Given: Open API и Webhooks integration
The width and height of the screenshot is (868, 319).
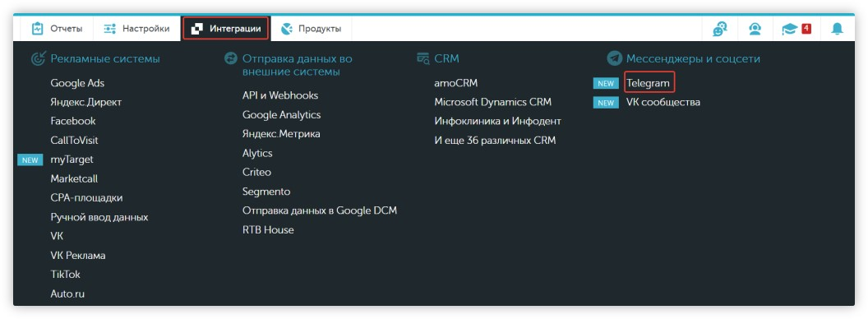Looking at the screenshot, I should pos(280,96).
